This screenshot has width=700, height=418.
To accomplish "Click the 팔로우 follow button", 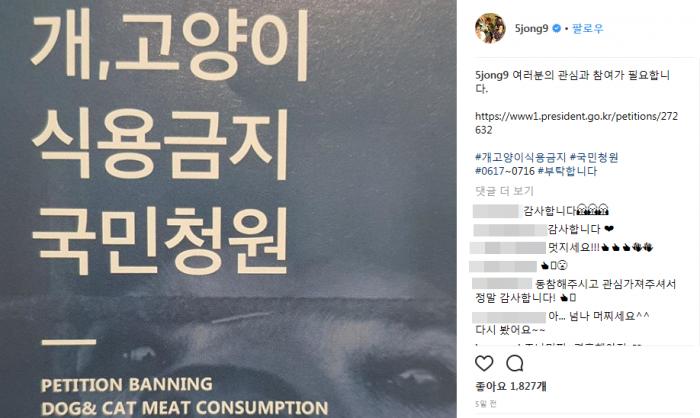I will pos(588,29).
